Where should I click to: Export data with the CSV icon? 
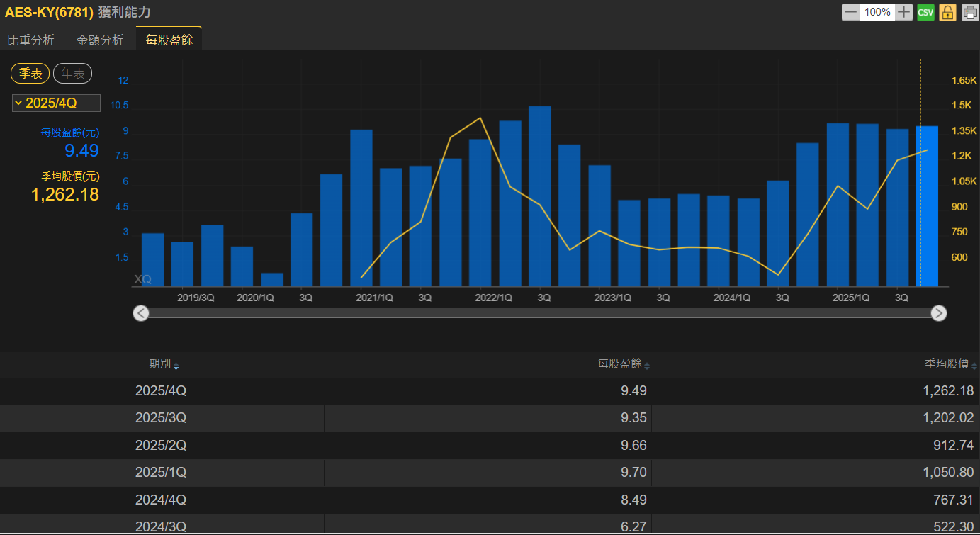(x=925, y=12)
